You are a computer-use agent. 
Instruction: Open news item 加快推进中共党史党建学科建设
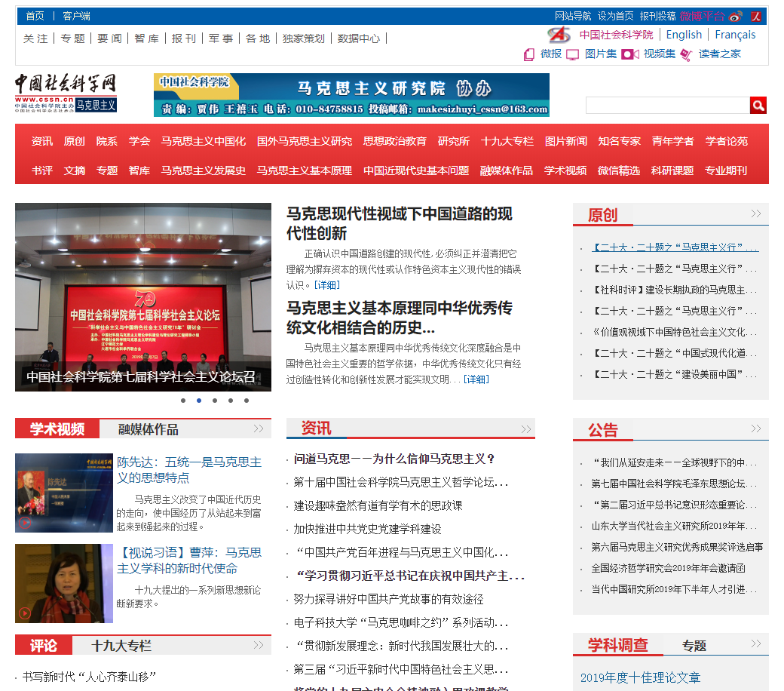pos(368,530)
